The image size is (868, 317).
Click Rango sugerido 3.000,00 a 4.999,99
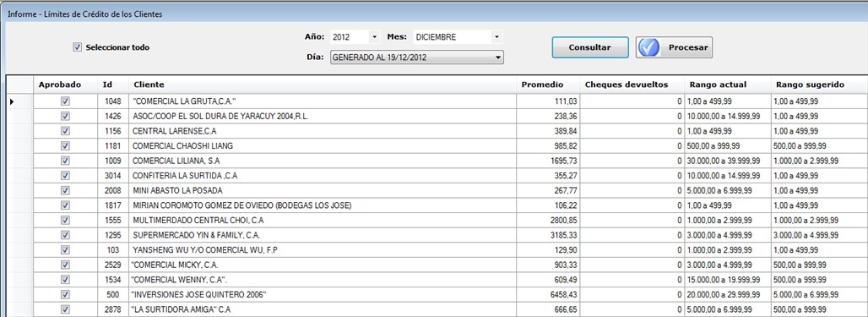(819, 235)
